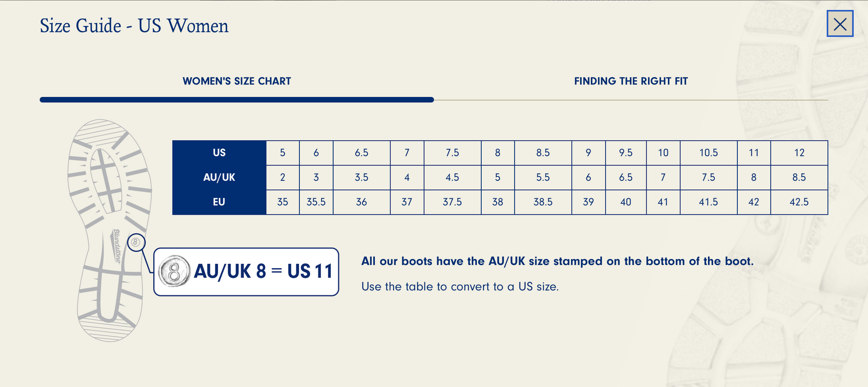
Task: Close the size guide dialog
Action: [x=840, y=24]
